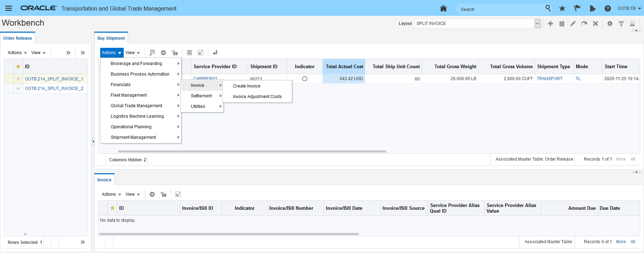Switch to the Buy Shipment tab

(x=111, y=38)
